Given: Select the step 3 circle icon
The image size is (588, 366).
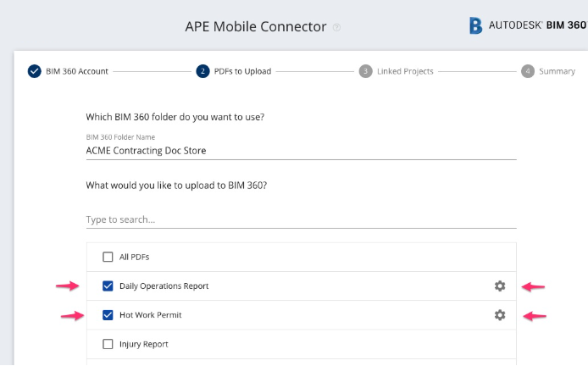Looking at the screenshot, I should point(366,71).
